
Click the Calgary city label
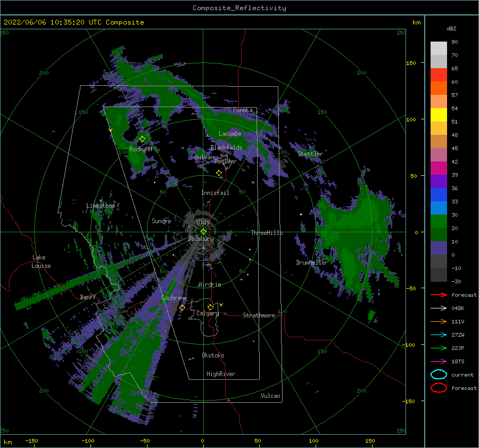[208, 313]
